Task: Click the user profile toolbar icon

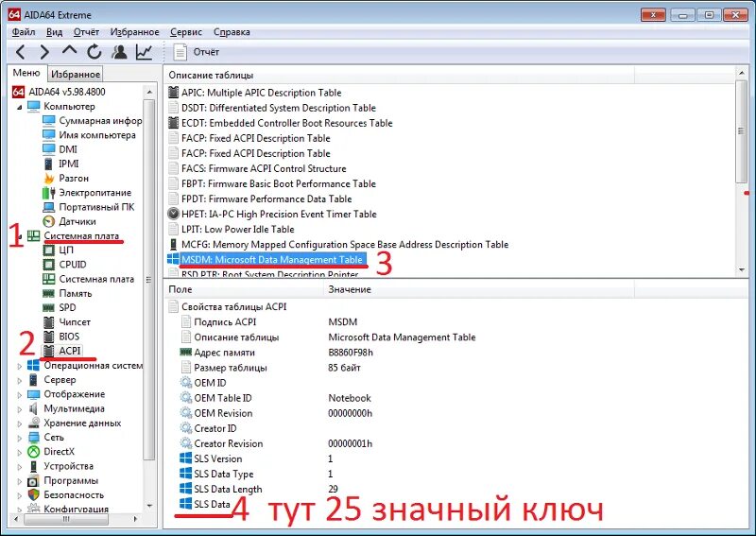Action: pyautogui.click(x=119, y=52)
